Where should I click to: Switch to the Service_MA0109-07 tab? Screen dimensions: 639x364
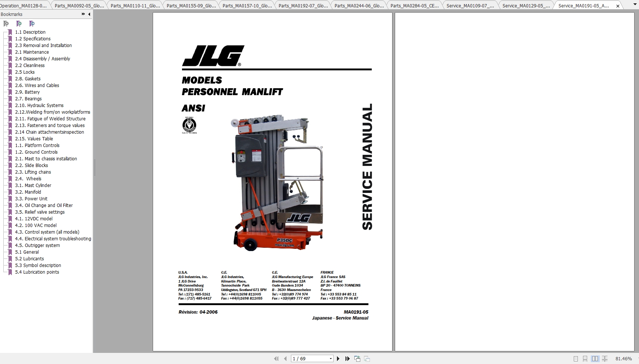tap(470, 6)
